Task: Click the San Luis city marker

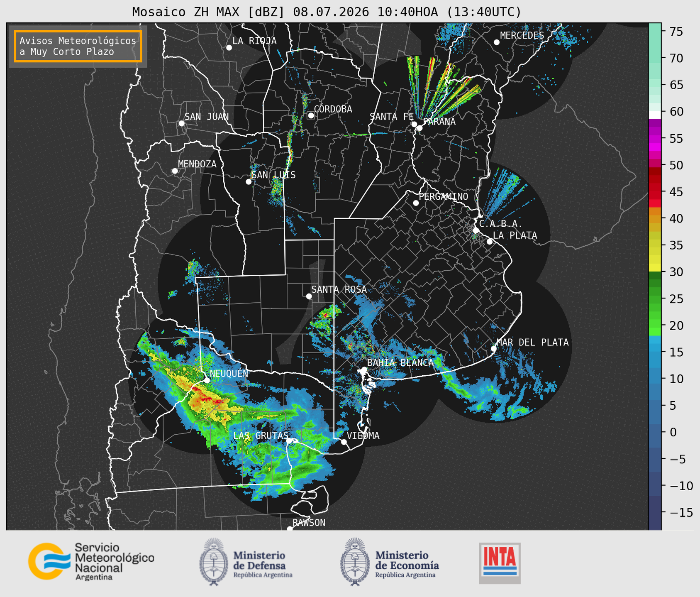Action: 249,182
